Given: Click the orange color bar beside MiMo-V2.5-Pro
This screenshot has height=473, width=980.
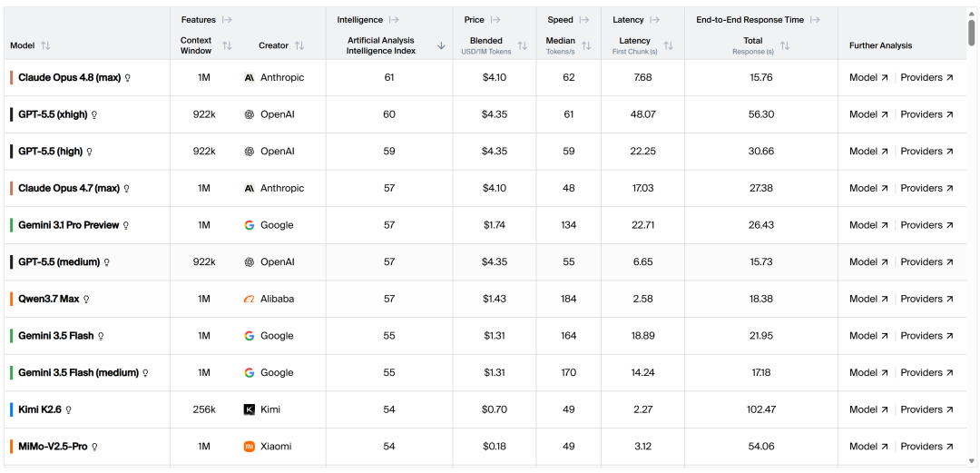Looking at the screenshot, I should point(11,447).
